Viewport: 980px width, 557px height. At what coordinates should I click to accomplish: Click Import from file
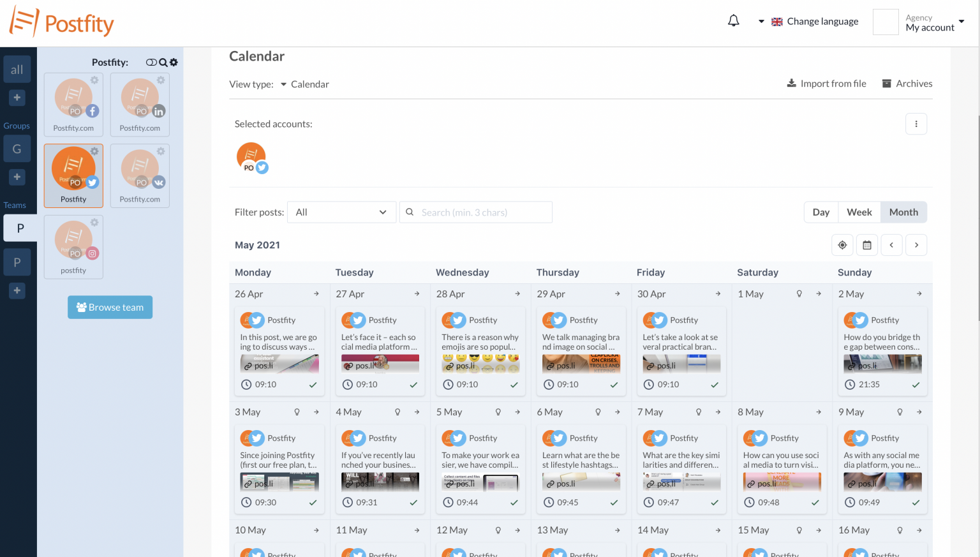pyautogui.click(x=827, y=84)
